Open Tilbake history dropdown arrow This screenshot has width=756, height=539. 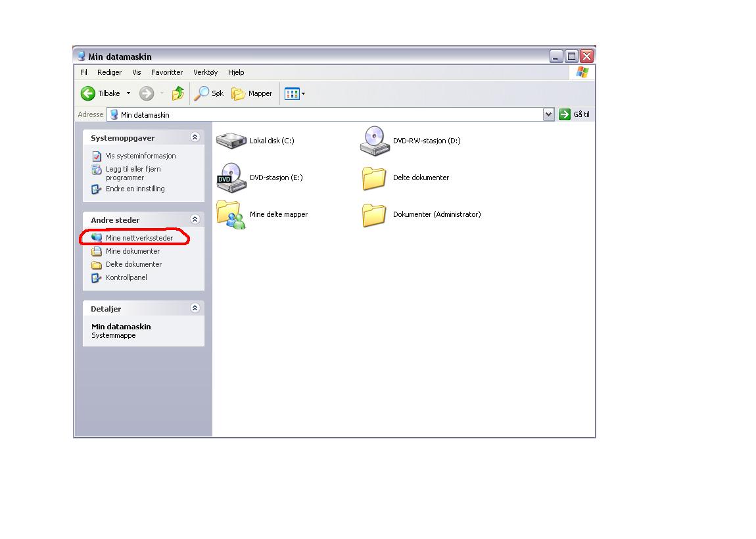click(x=129, y=93)
